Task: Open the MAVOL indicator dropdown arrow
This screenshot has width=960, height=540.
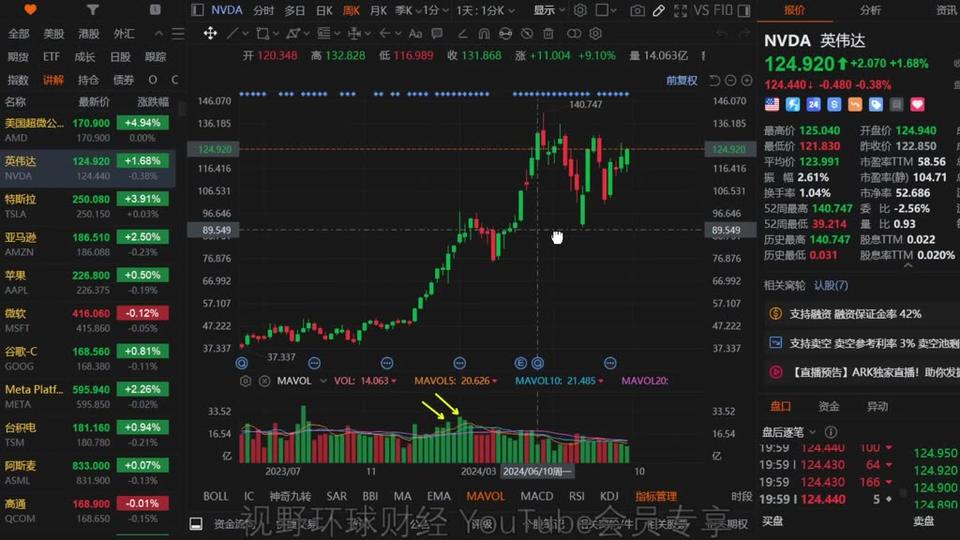Action: coord(323,381)
